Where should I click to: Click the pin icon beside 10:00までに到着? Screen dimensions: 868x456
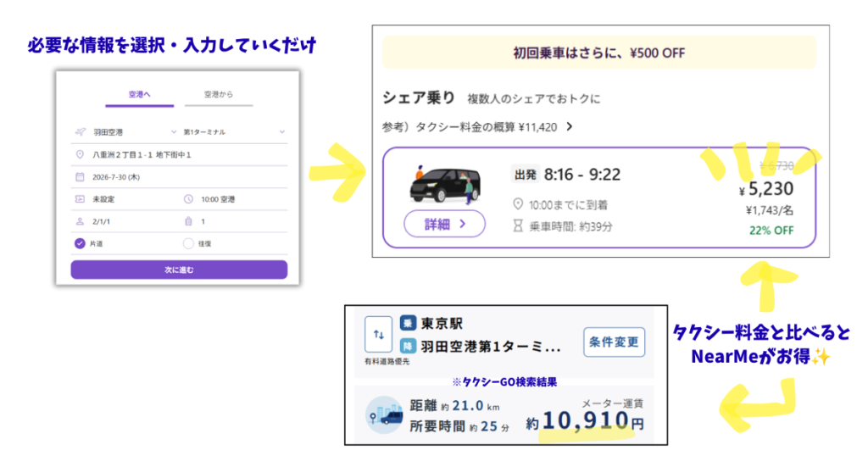518,205
